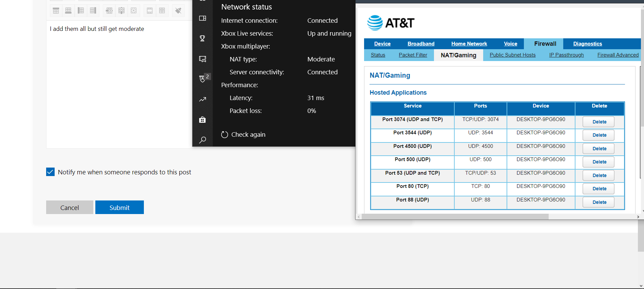Clear formatting icon in editor toolbar
This screenshot has width=644, height=289.
(x=178, y=11)
